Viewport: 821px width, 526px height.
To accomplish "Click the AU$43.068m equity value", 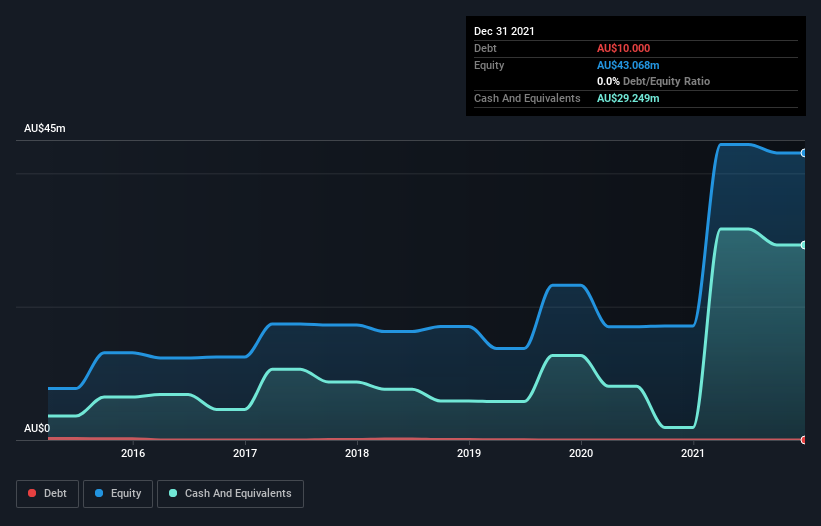I will 628,65.
